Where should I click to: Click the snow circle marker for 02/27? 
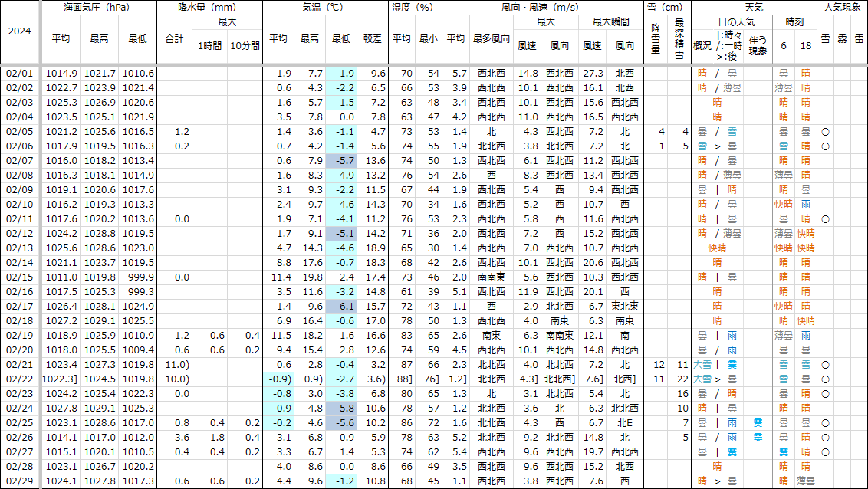click(824, 452)
